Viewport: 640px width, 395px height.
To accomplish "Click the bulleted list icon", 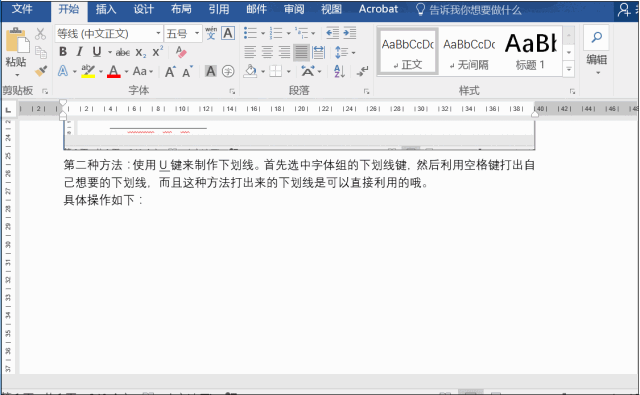I will [x=250, y=33].
